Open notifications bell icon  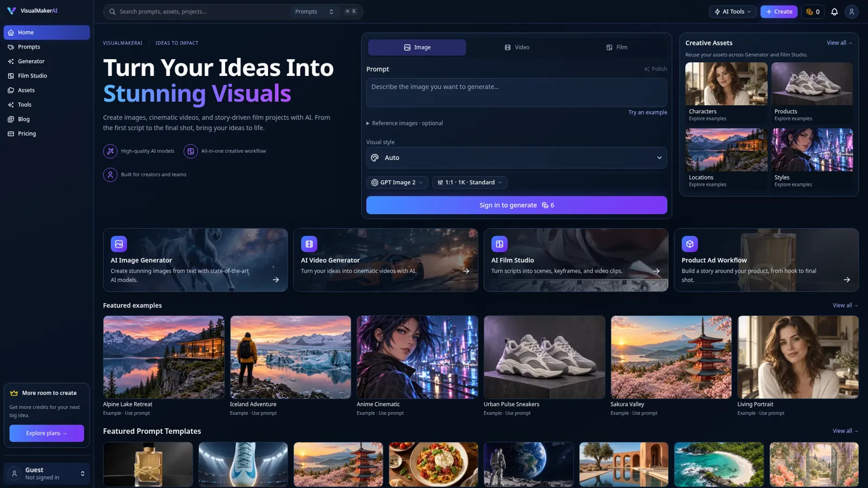coord(834,11)
